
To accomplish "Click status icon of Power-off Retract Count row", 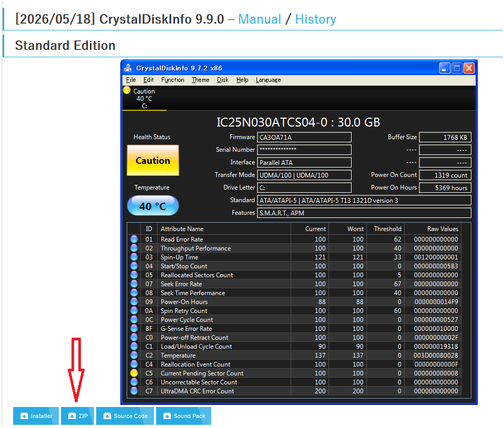I will pyautogui.click(x=134, y=338).
